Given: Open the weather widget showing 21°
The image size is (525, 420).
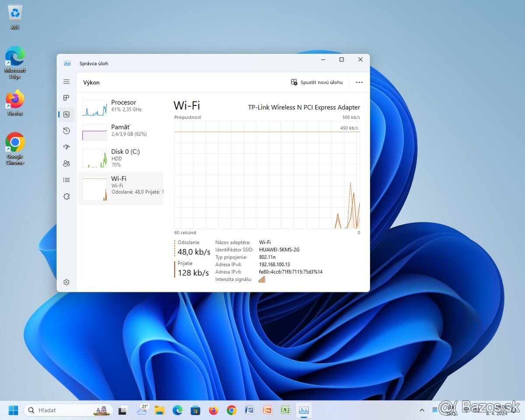Looking at the screenshot, I should (x=141, y=410).
